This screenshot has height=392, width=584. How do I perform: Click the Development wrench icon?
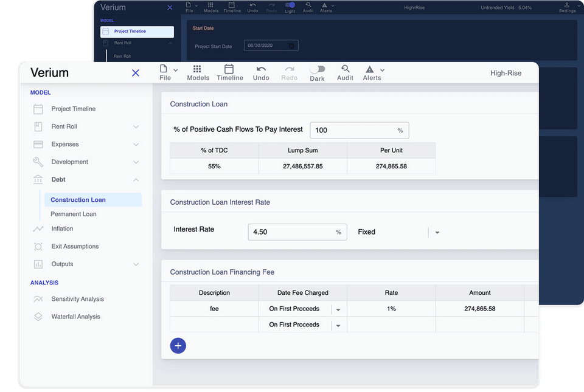[x=38, y=162]
